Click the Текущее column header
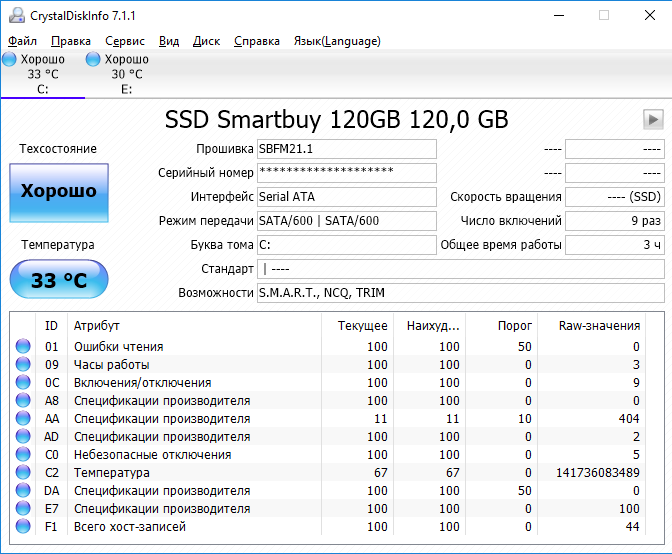The image size is (672, 554). tap(357, 326)
